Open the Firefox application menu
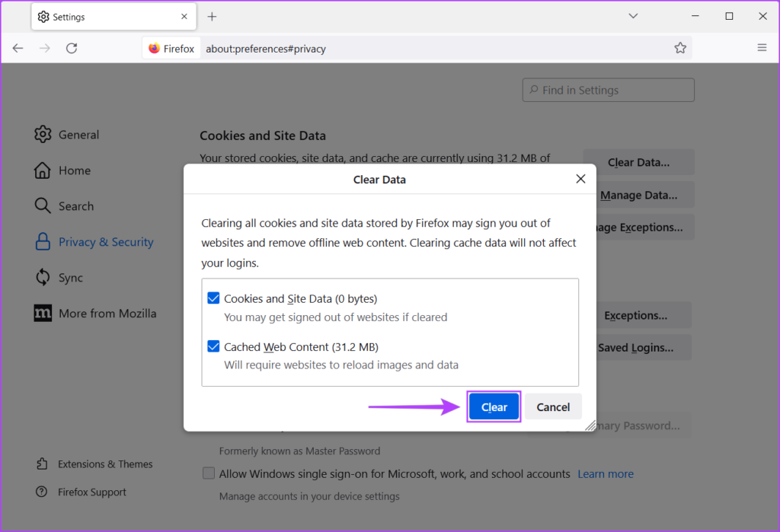 click(x=762, y=47)
